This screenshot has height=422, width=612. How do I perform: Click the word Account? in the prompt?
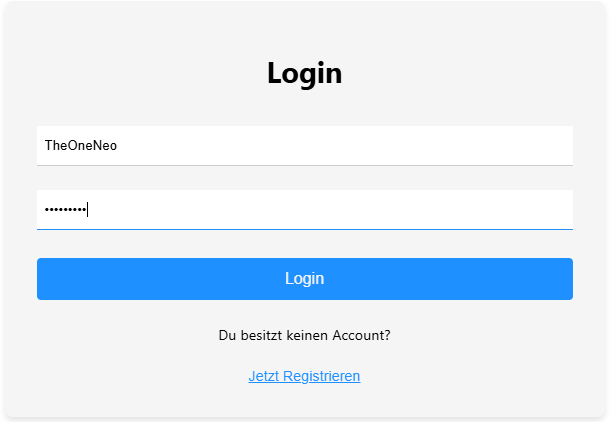point(361,335)
